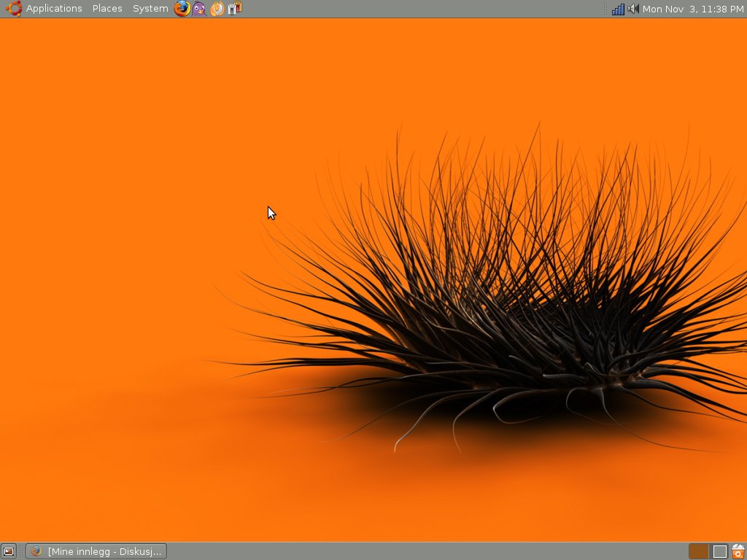747x560 pixels.
Task: Launch Pidgin messenger from the panel
Action: point(200,9)
